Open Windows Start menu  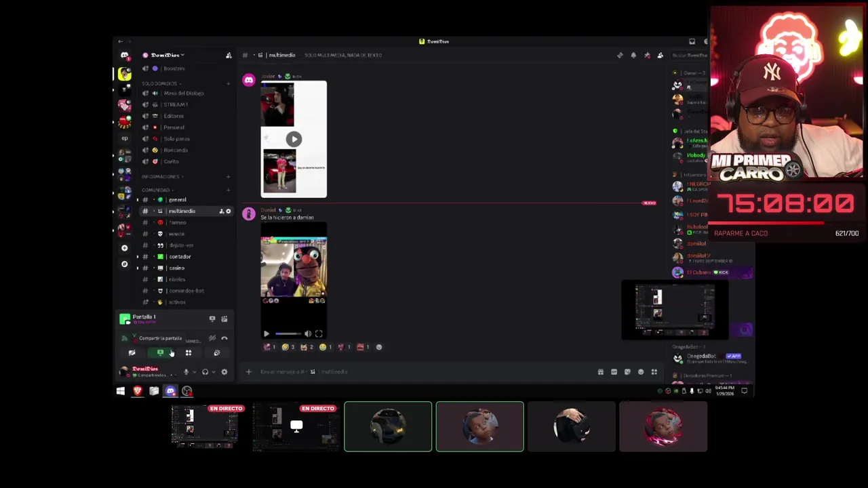[x=121, y=391]
